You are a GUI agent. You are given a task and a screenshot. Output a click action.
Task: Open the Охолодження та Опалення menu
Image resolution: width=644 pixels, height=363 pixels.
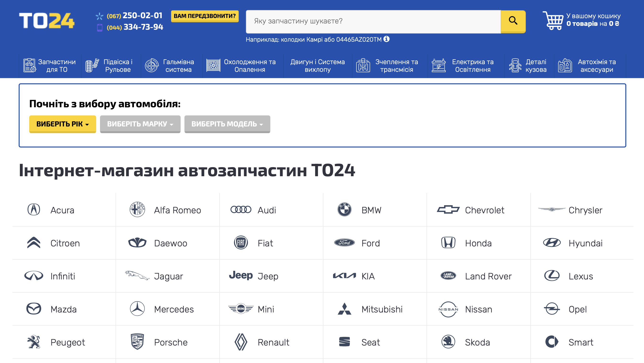[243, 66]
